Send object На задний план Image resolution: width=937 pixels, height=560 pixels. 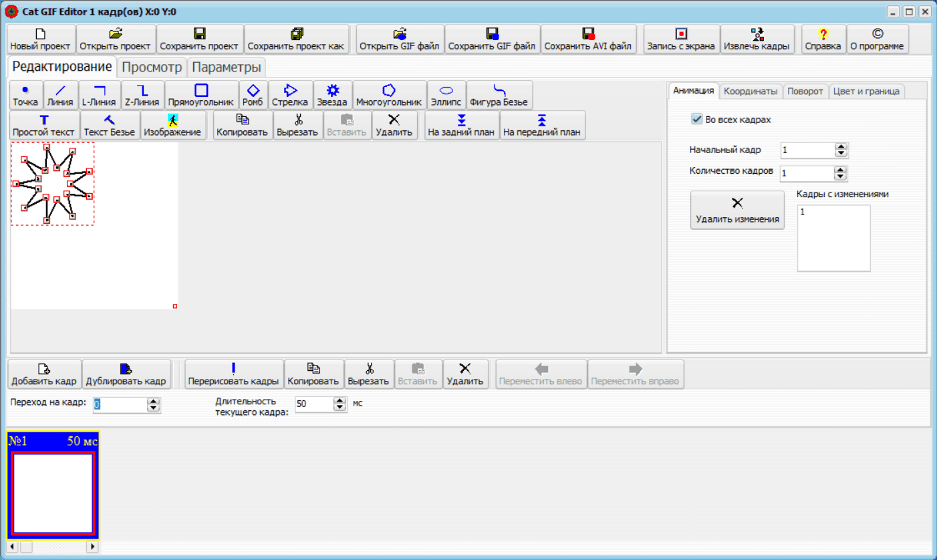(x=462, y=125)
